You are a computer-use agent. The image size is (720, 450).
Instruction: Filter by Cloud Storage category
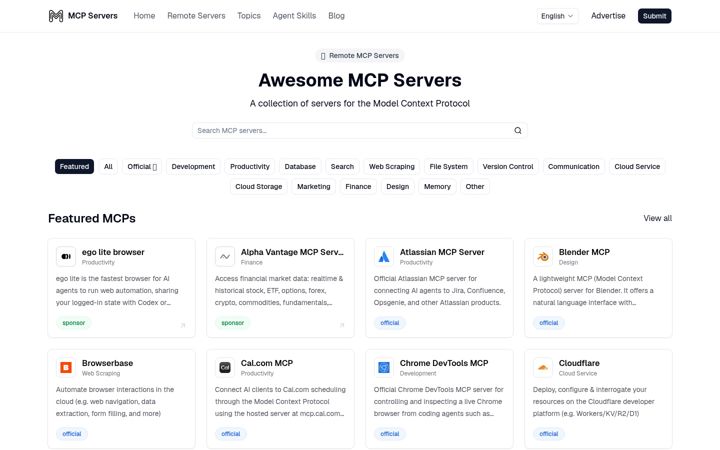coord(259,186)
